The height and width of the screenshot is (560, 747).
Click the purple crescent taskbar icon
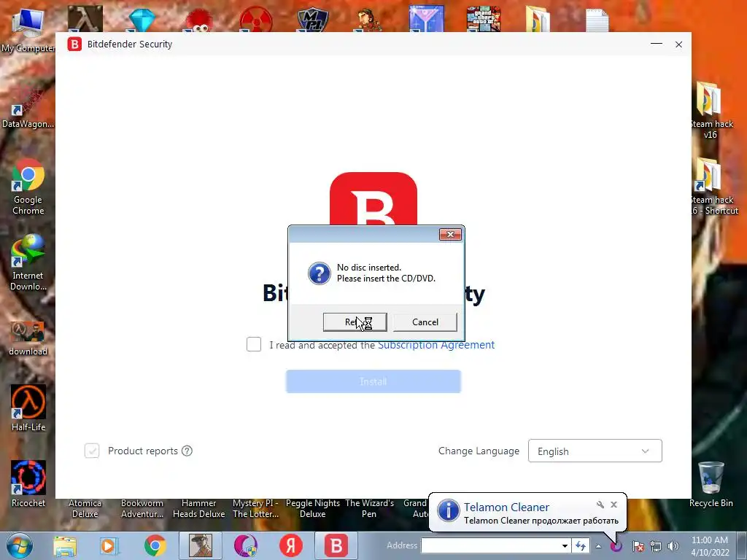[246, 545]
